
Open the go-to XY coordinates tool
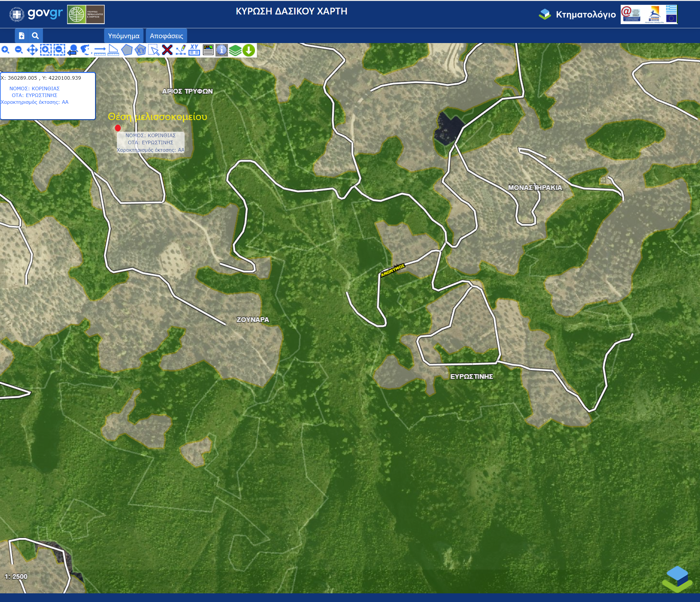[194, 50]
